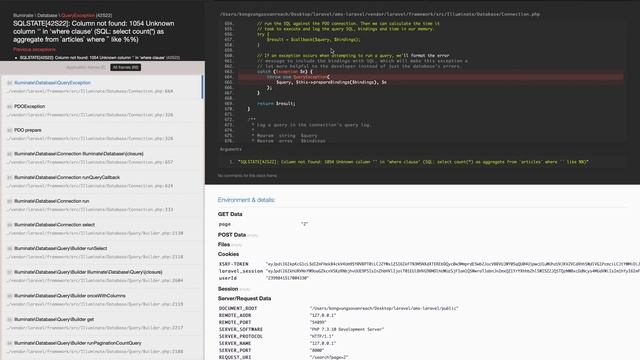This screenshot has height=360, width=640.
Task: Click the SQLSTATE[42S22] exception message title
Action: (94, 31)
